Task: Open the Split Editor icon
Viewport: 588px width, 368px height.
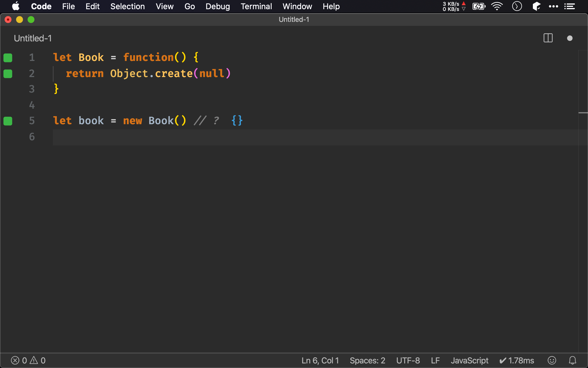Action: (x=548, y=38)
